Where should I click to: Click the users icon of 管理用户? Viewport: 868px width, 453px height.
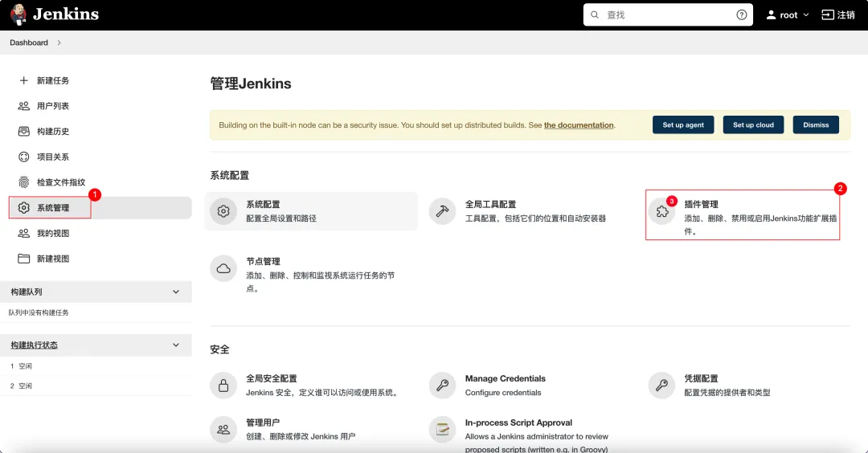click(x=223, y=429)
